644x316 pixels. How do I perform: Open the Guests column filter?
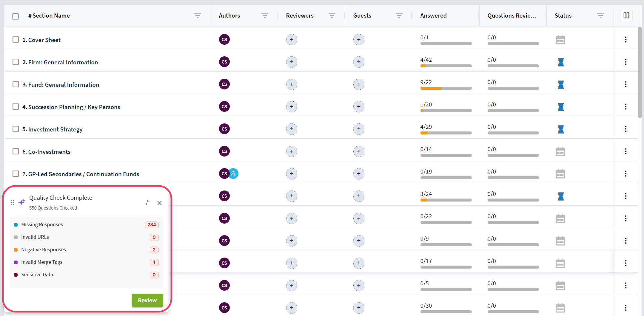(399, 16)
